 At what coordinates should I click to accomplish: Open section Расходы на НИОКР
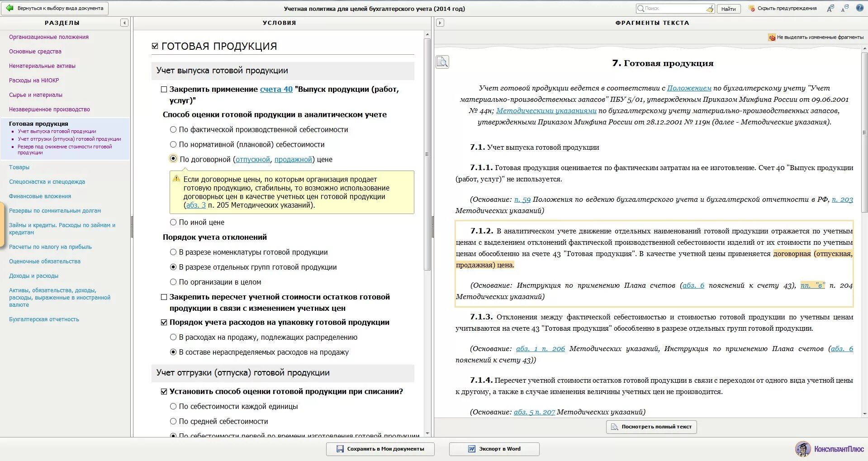pyautogui.click(x=34, y=81)
